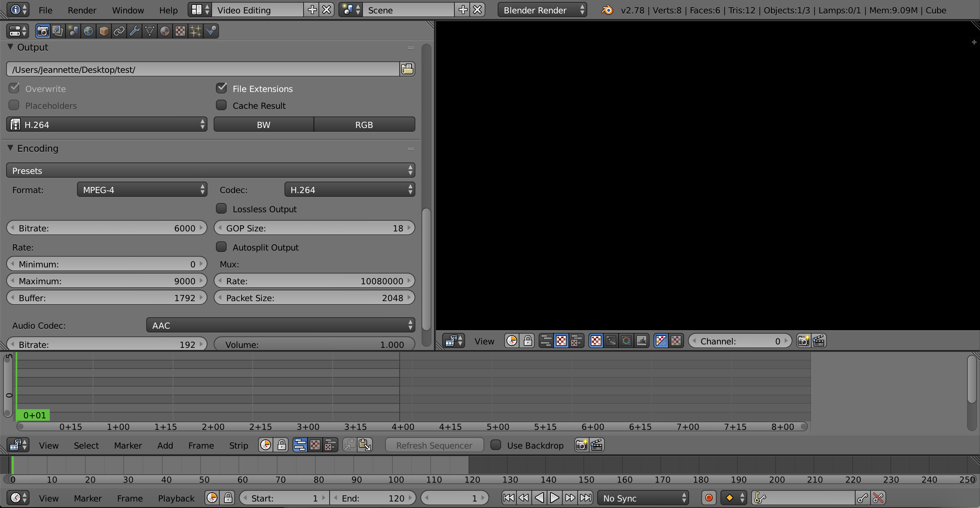Enable Use Backdrop in sequencer
Screen dimensions: 980x508
[x=496, y=445]
